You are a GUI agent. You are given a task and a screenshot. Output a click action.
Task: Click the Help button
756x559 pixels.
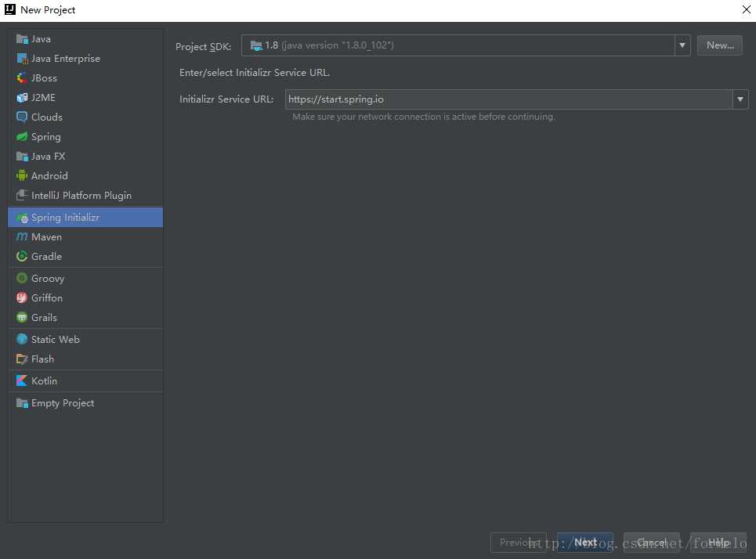pos(718,543)
